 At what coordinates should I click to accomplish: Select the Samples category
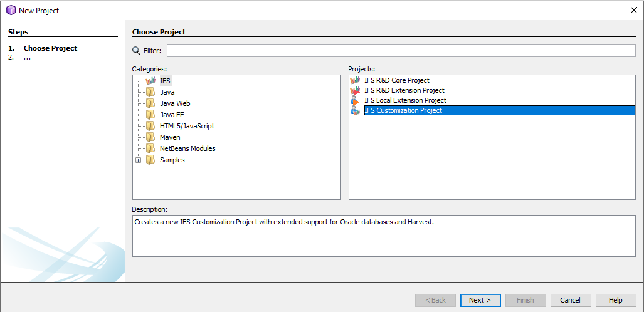pos(172,160)
